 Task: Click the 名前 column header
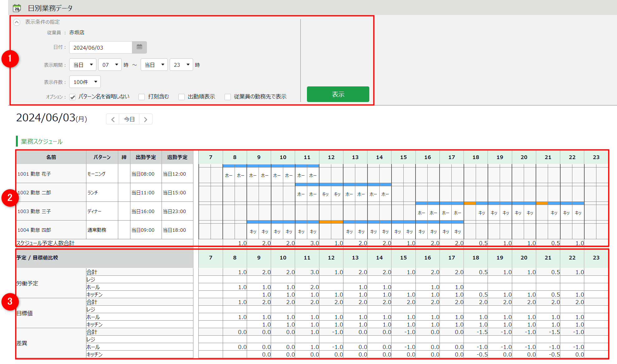(x=51, y=157)
